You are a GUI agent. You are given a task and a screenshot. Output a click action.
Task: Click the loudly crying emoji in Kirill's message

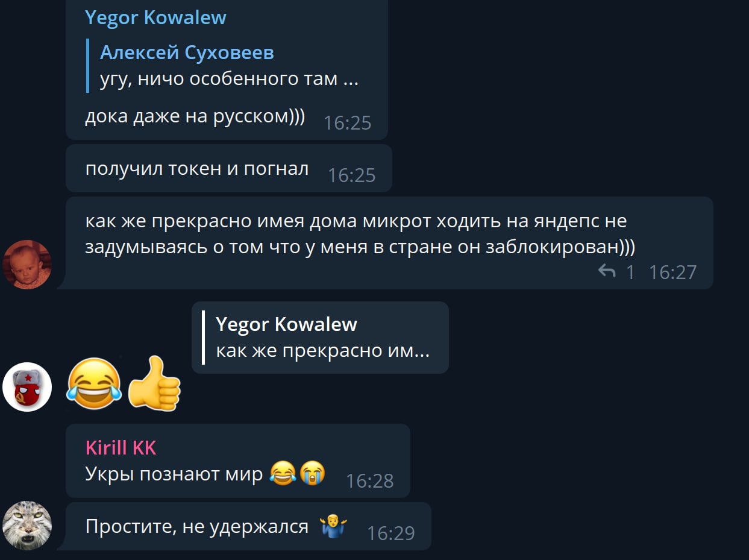click(x=312, y=473)
